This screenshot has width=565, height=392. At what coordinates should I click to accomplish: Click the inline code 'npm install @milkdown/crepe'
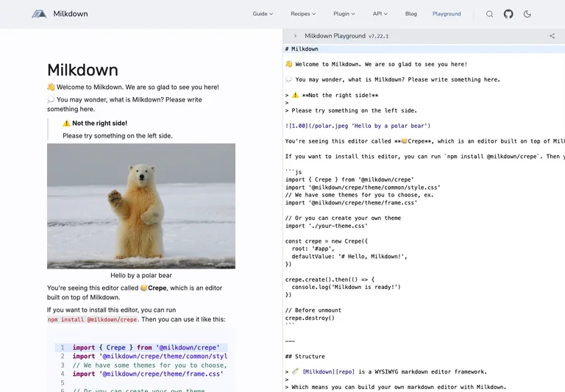[92, 320]
